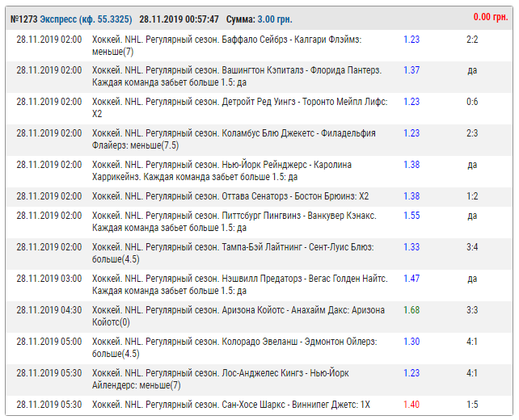Image resolution: width=519 pixels, height=420 pixels.
Task: Select the 0:6 score result
Action: [x=472, y=102]
